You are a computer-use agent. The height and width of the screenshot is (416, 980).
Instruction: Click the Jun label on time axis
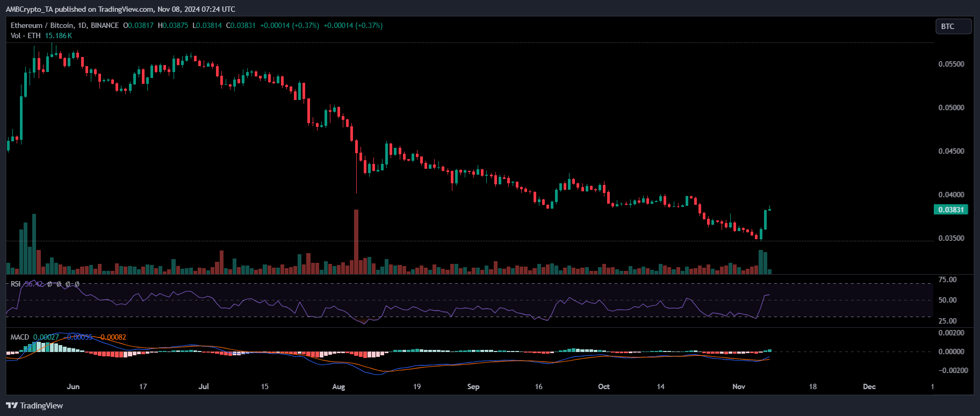(x=73, y=386)
